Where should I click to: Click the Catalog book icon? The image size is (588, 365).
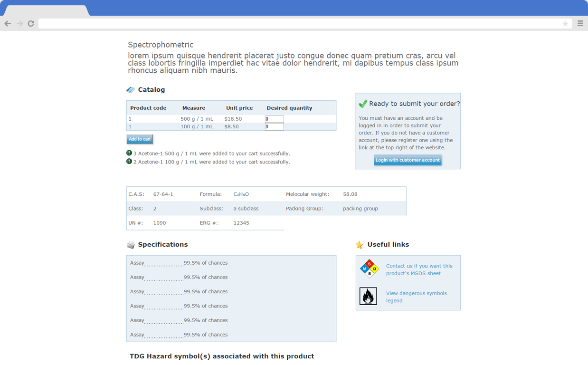131,89
